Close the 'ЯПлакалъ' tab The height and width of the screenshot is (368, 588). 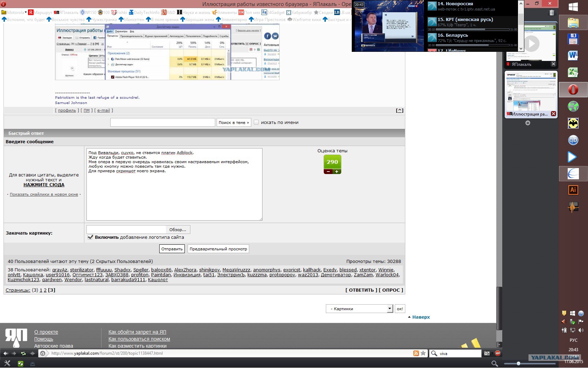click(x=553, y=64)
